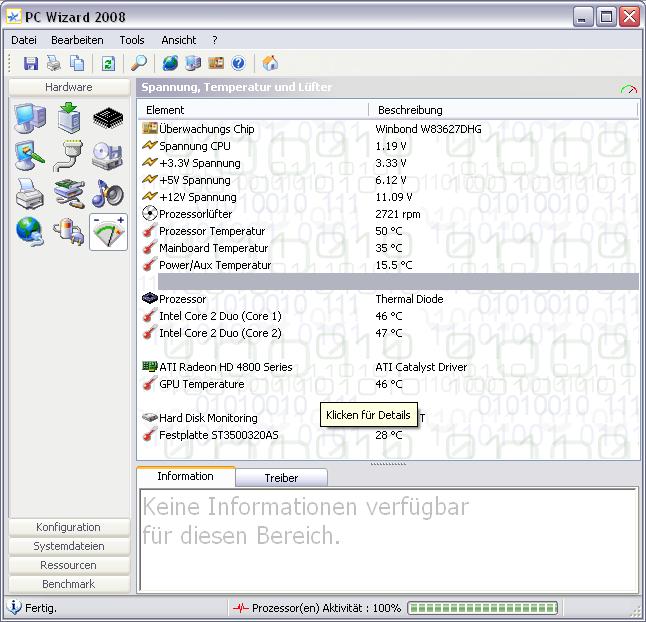Click the info icon in status bar
The height and width of the screenshot is (622, 646).
(x=14, y=607)
